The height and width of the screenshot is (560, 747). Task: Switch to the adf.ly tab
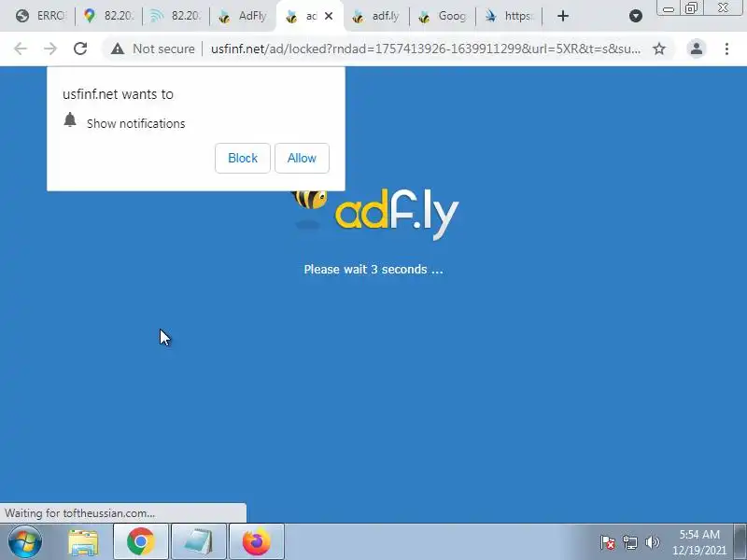coord(376,16)
